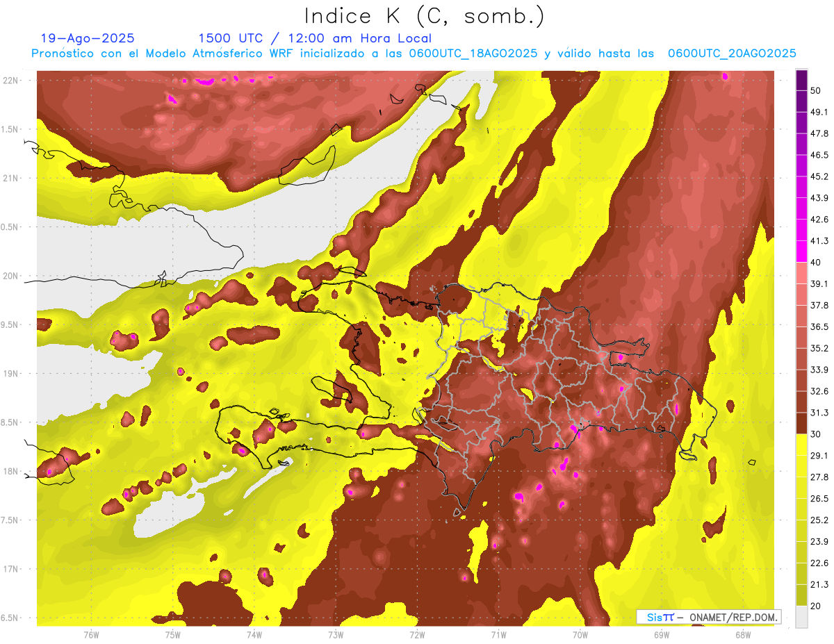
Task: Select the gray swatch at the color bar bottom
Action: pos(801,616)
